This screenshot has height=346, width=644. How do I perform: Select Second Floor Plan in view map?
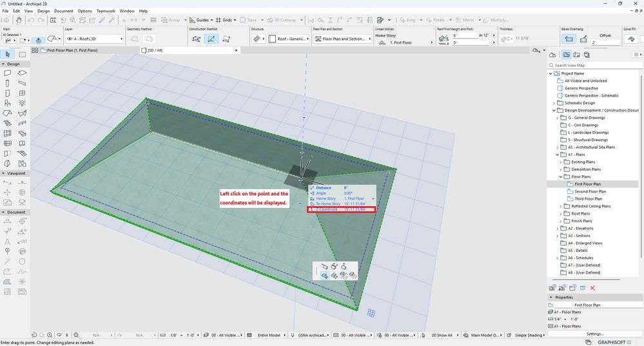(x=590, y=191)
